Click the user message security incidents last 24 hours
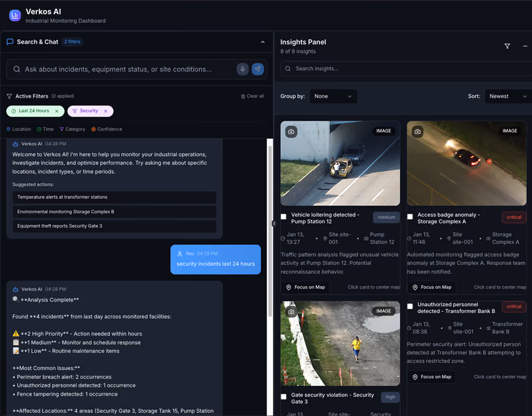This screenshot has height=416, width=532. (215, 264)
